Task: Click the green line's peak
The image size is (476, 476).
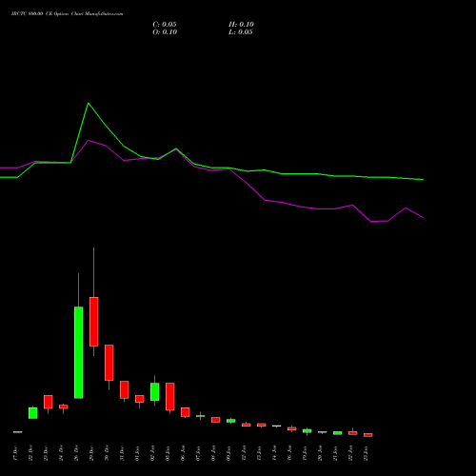Action: (x=89, y=103)
